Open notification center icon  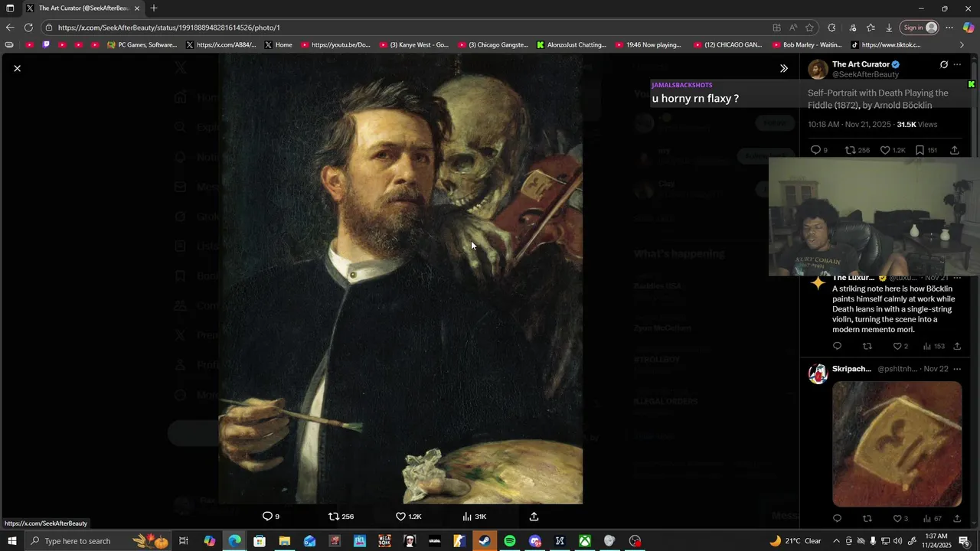pos(964,541)
